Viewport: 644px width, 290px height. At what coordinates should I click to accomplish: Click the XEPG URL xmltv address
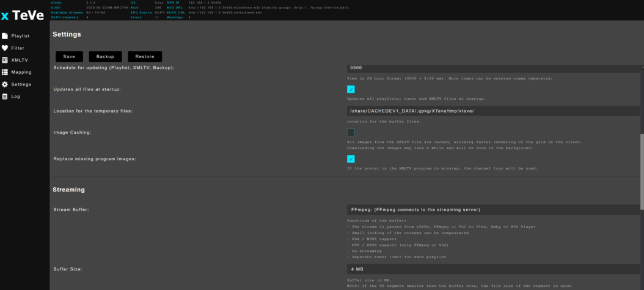(226, 12)
